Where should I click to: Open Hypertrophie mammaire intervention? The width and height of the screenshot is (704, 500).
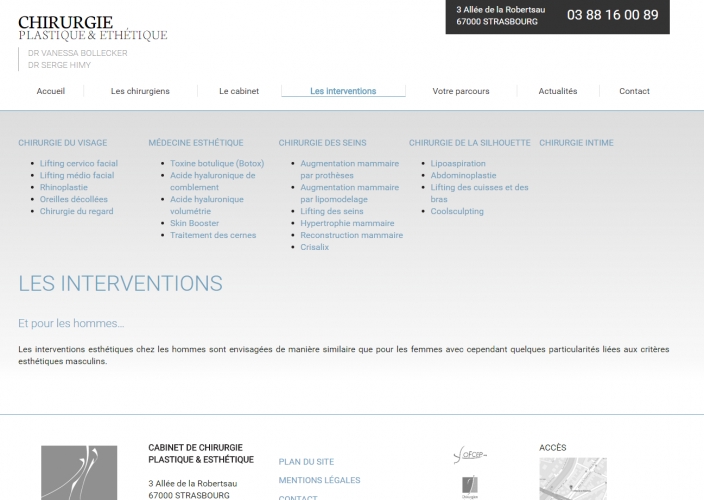(x=347, y=223)
